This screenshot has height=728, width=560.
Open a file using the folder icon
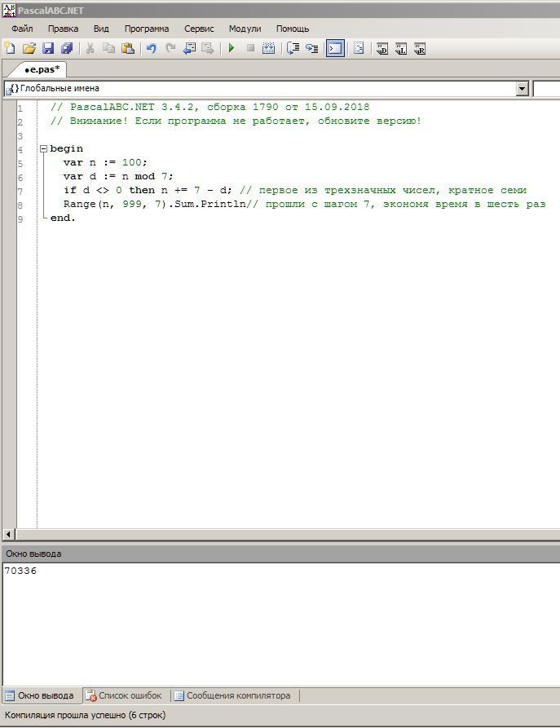29,48
